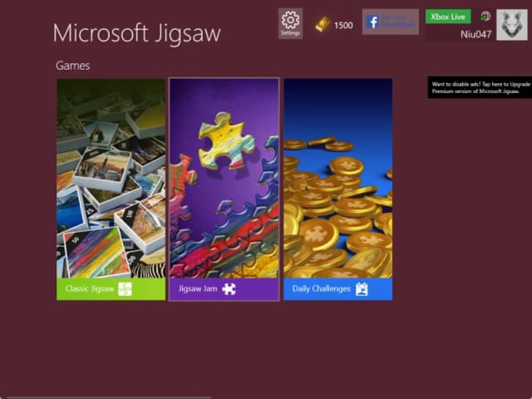
Task: Open the Settings gear icon
Action: (290, 23)
